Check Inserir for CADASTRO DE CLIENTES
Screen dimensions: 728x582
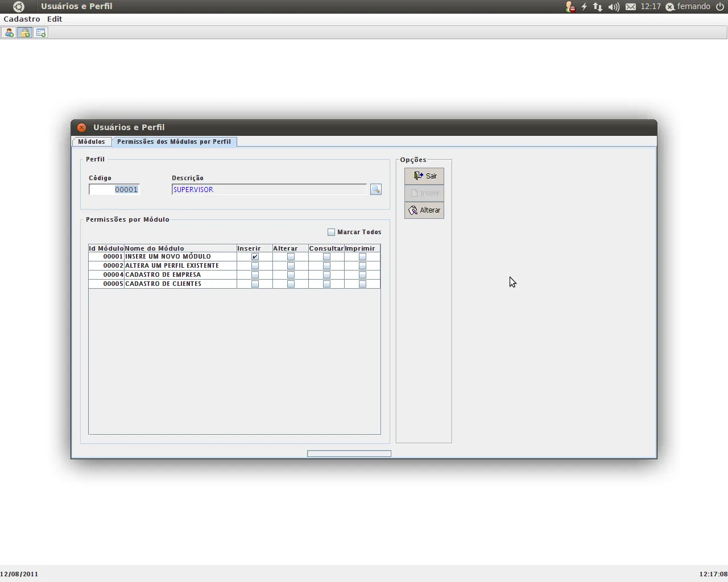tap(255, 284)
